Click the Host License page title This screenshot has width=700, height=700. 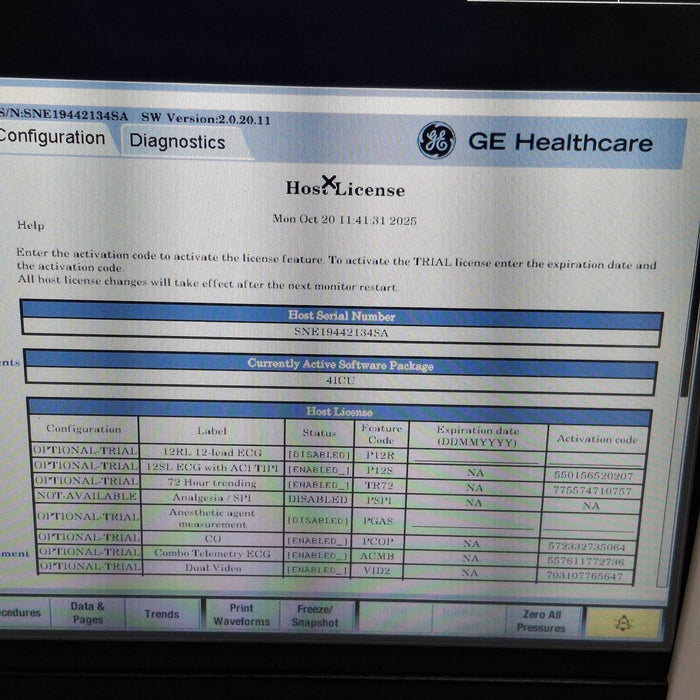pyautogui.click(x=345, y=188)
